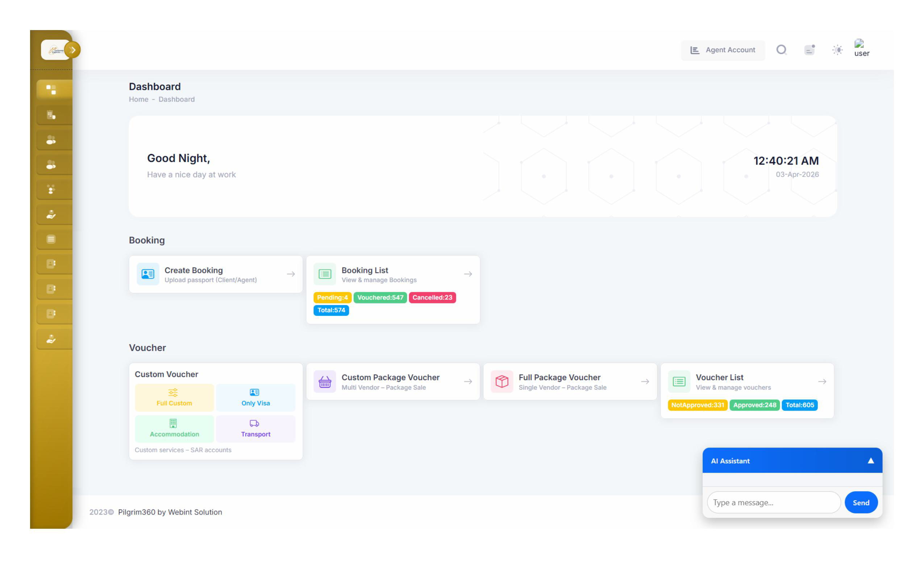Expand sidebar with yellow chevron button
The image size is (924, 561).
click(72, 50)
